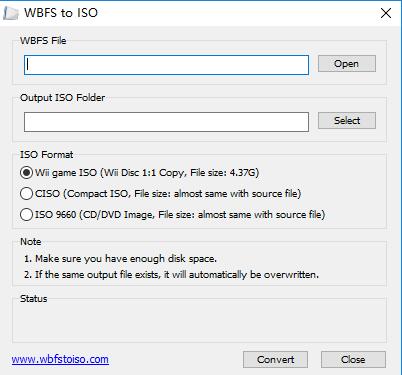Click into the Output ISO Folder field
Image resolution: width=402 pixels, height=375 pixels.
[x=166, y=122]
